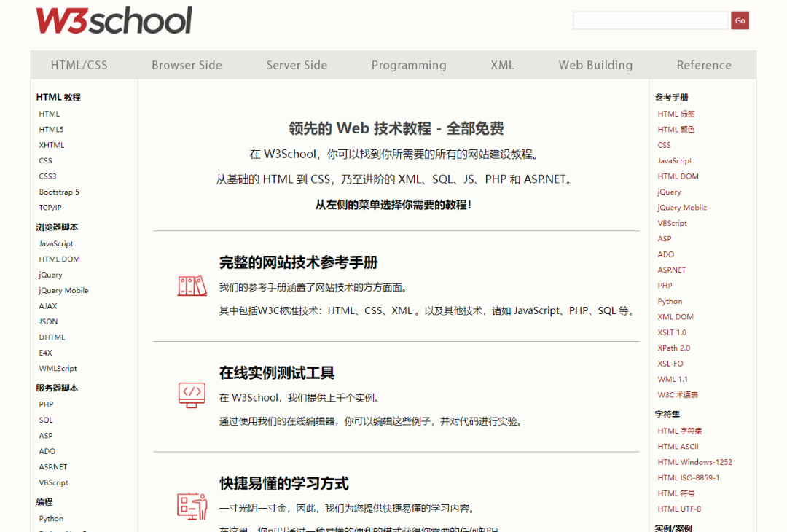Screen dimensions: 787x532
Task: Open W3C 术语表 glossary link
Action: [678, 395]
